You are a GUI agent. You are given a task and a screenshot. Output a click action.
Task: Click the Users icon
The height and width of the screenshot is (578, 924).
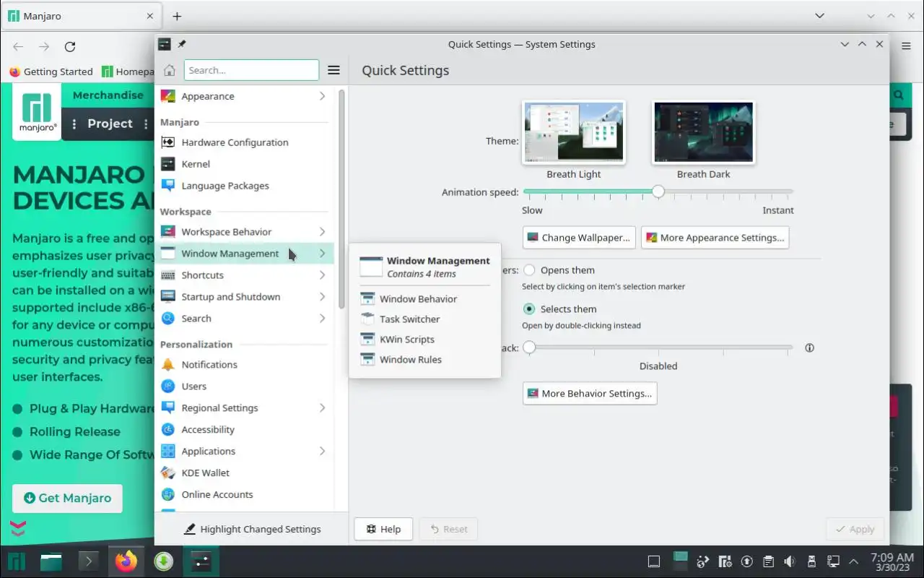167,387
